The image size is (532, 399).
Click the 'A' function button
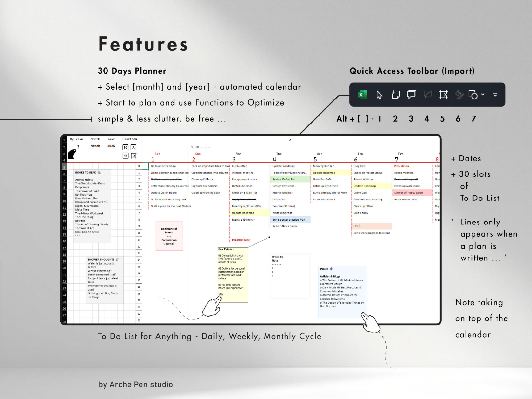coord(133,147)
